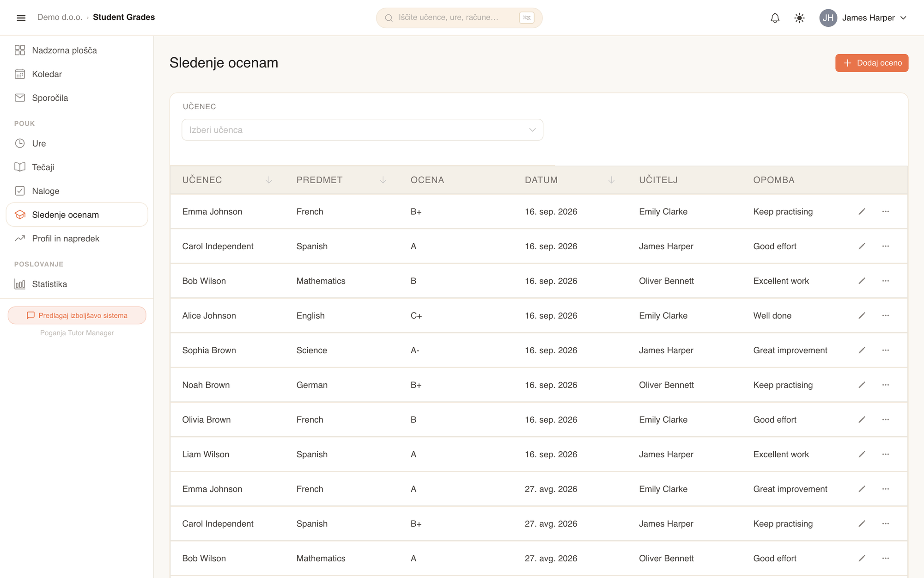Open more options for Emma Johnson 27. avg. row

[x=885, y=489]
